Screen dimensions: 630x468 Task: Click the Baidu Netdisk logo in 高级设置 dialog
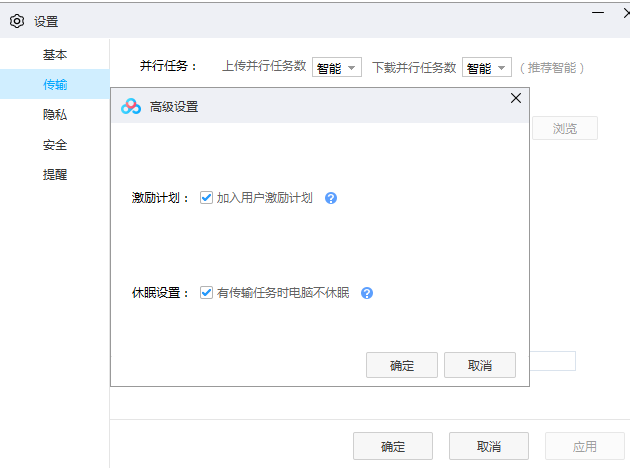131,106
